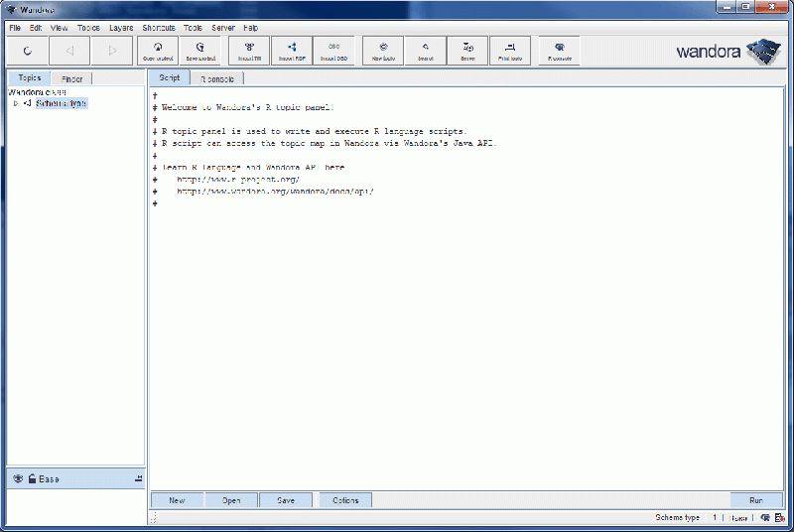
Task: Click the Save project toolbar icon
Action: 200,51
